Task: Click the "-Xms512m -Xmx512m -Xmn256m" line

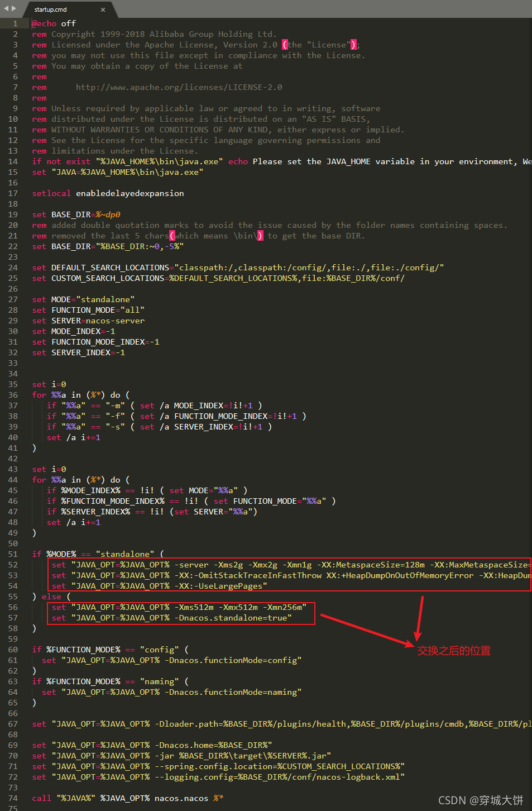Action: [x=179, y=607]
